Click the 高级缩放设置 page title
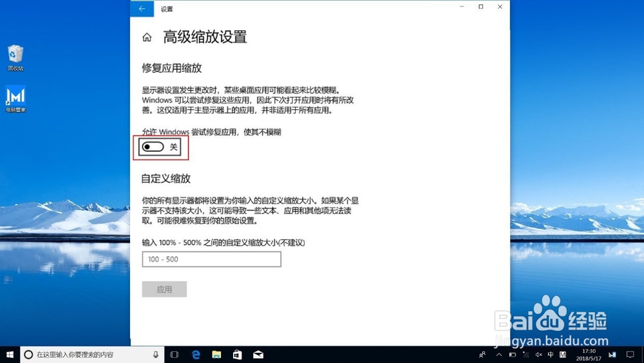The width and height of the screenshot is (644, 363). click(x=205, y=37)
